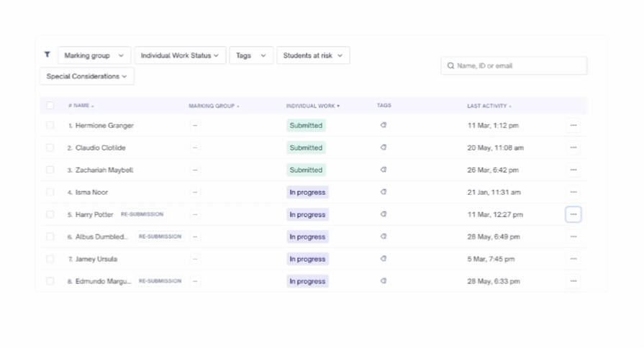Click tag icon in Isma Noor row

coord(384,192)
